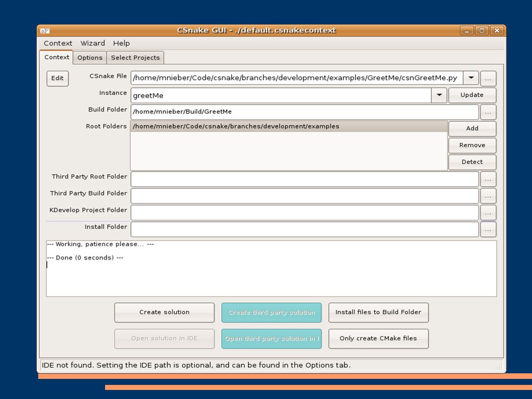Click the Build Folder input field
Image resolution: width=532 pixels, height=399 pixels.
pyautogui.click(x=305, y=112)
